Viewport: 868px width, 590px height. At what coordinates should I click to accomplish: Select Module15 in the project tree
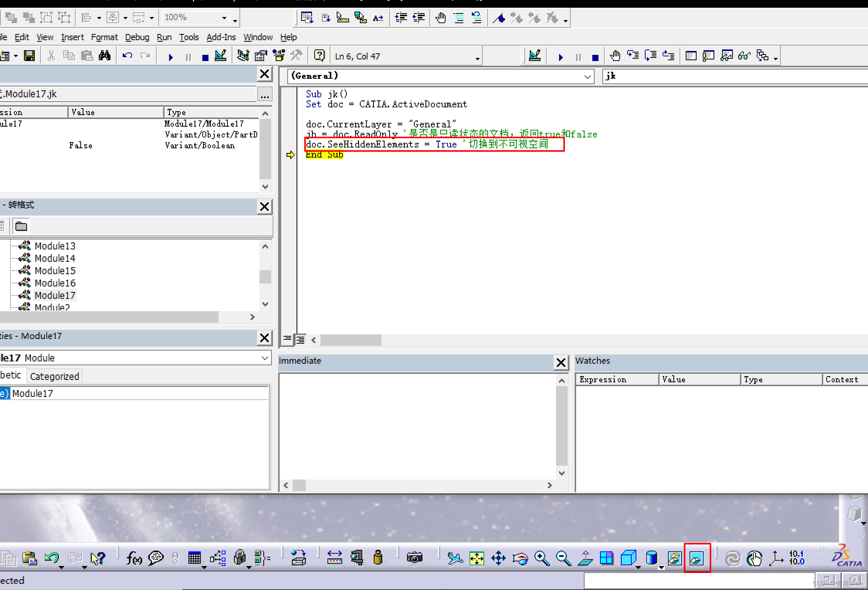[55, 271]
